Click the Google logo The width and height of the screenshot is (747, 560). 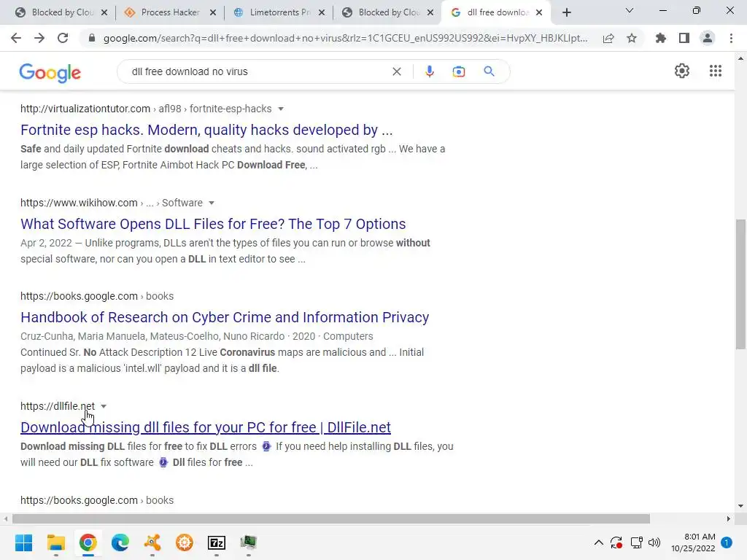point(50,72)
